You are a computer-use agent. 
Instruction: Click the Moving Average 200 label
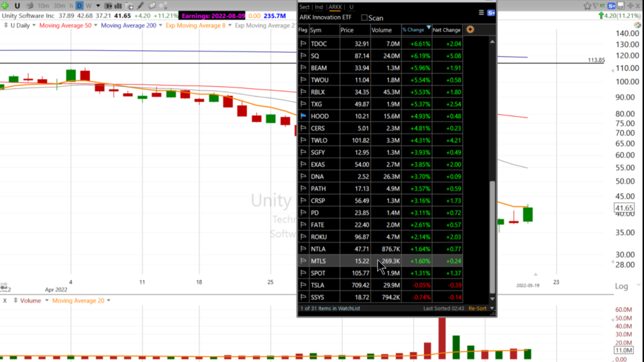[x=129, y=25]
